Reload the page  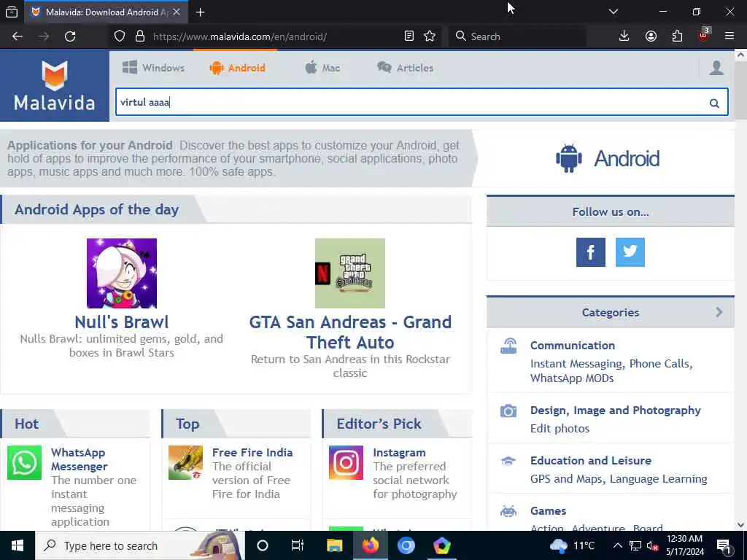point(70,36)
